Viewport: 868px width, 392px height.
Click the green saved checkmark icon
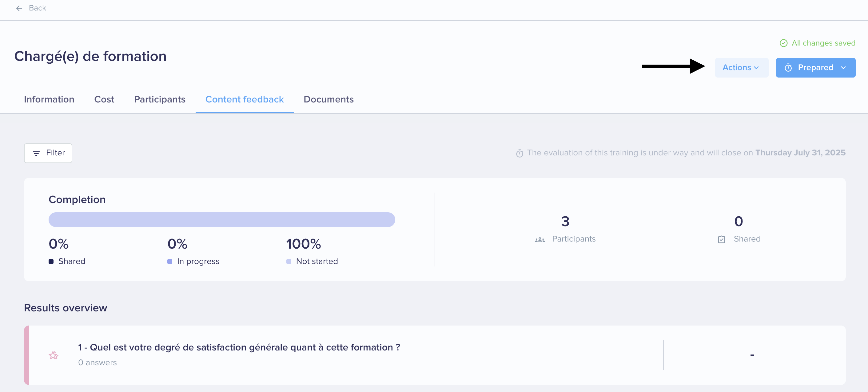click(783, 43)
